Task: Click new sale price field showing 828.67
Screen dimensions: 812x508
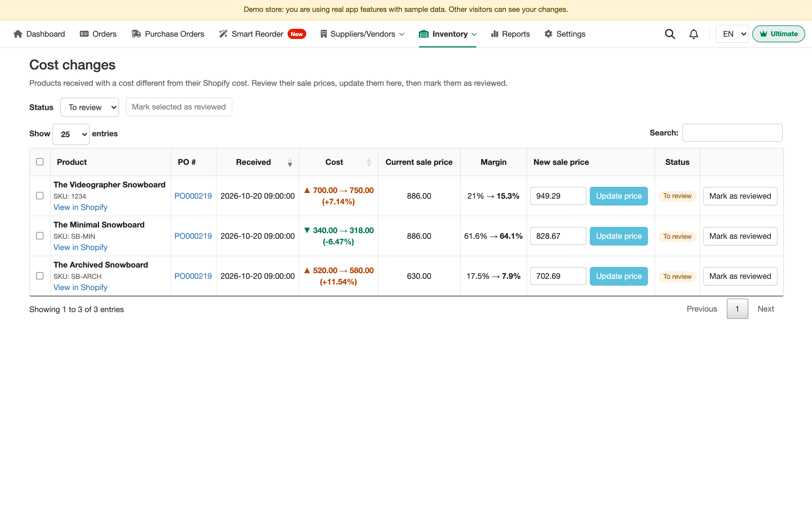Action: click(558, 236)
